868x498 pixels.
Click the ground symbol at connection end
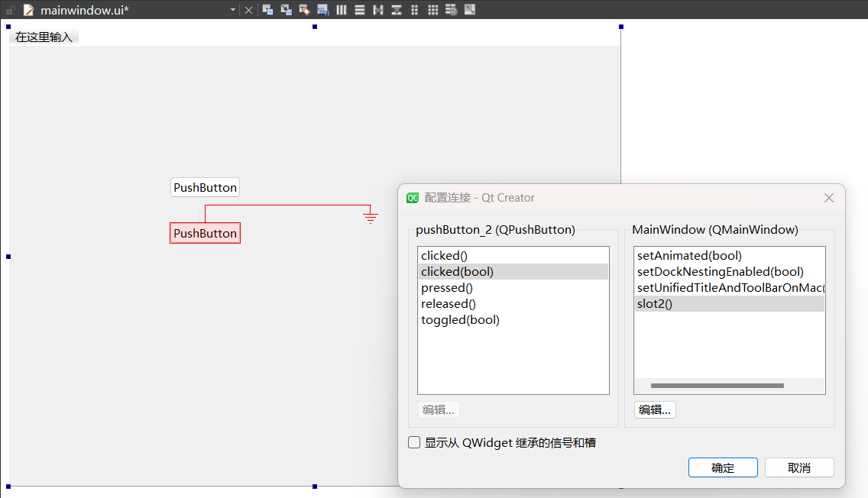371,216
